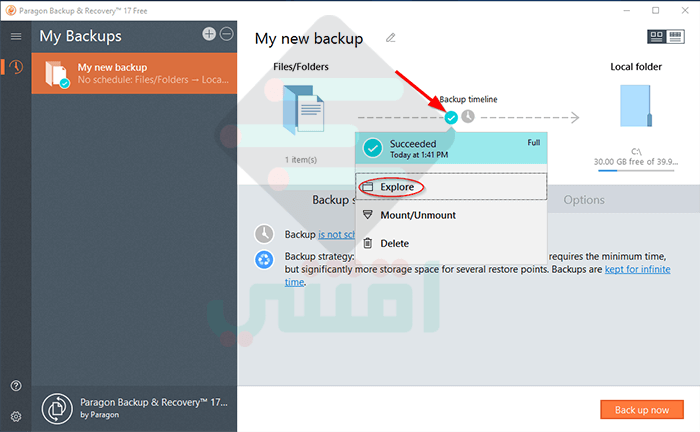Click the '1 item(s)' text

click(301, 160)
